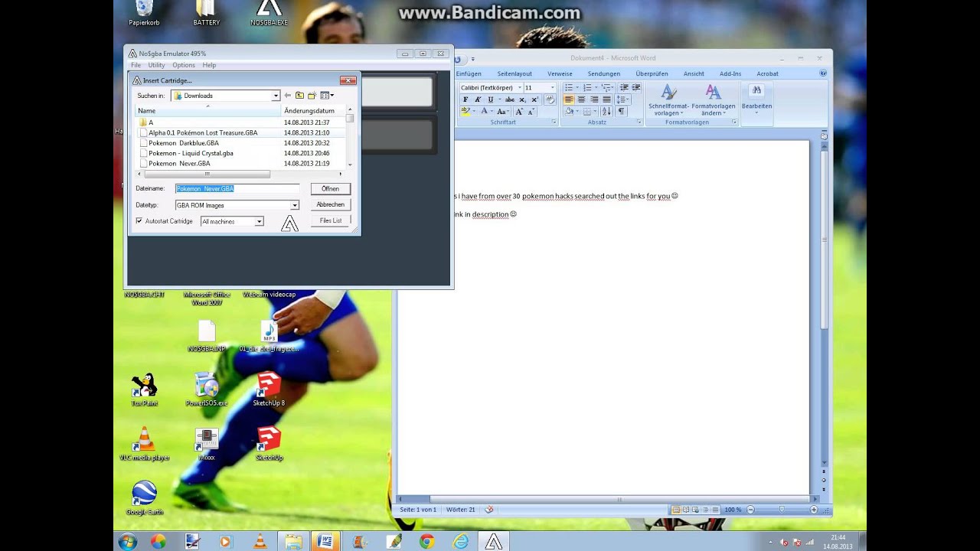
Task: Open Word Help question mark icon
Action: pyautogui.click(x=823, y=73)
